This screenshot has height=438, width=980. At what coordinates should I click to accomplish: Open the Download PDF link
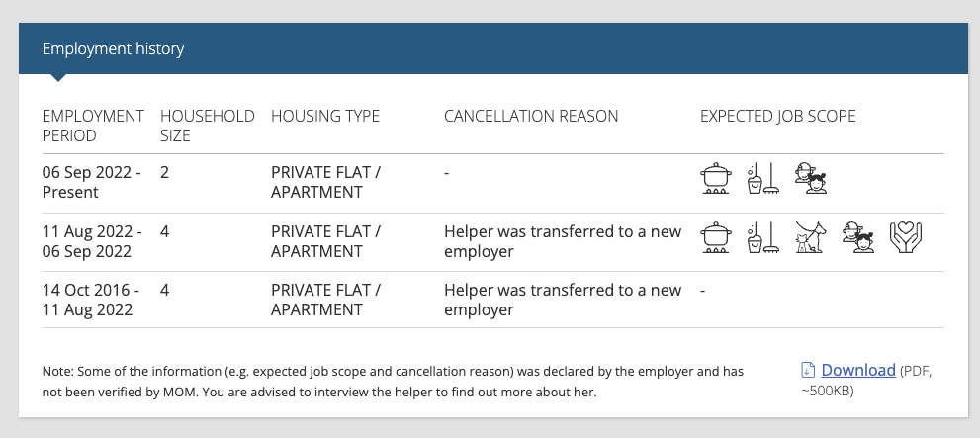point(858,371)
